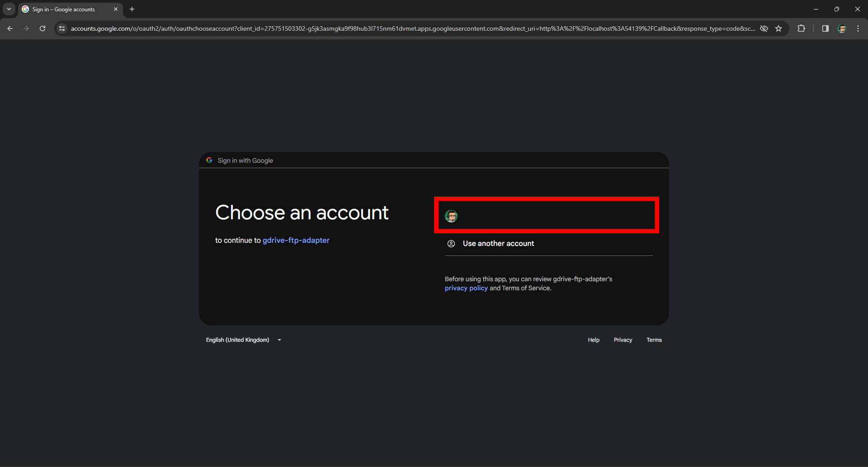Screen dimensions: 868x467
Task: Open the Privacy footer link
Action: [623, 340]
